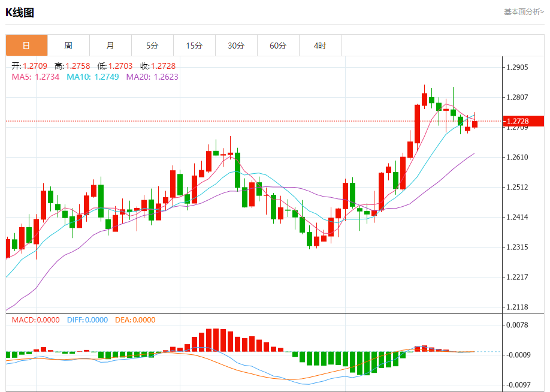Click the DIFF indicator label
Image resolution: width=550 pixels, height=392 pixels.
87,320
